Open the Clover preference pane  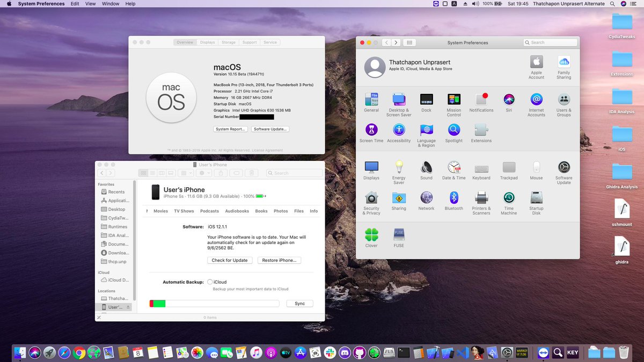371,234
